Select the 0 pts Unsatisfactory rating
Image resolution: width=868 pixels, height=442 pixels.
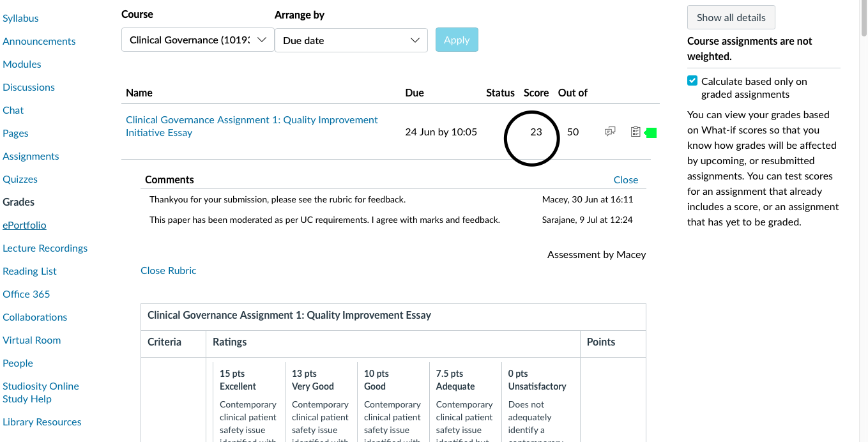tap(537, 402)
